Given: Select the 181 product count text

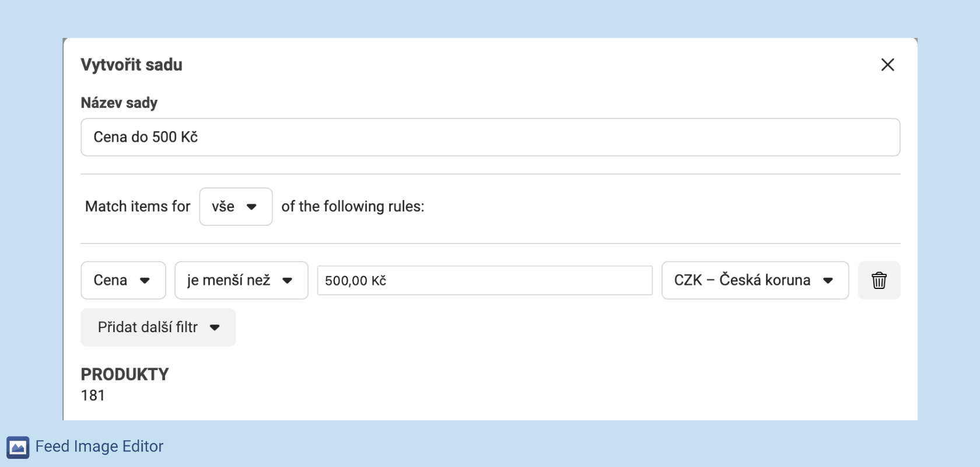Looking at the screenshot, I should point(93,396).
